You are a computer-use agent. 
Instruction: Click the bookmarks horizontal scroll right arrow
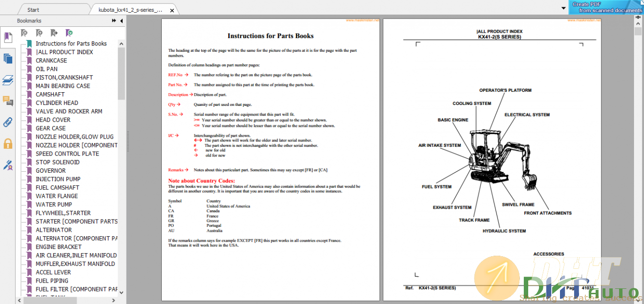click(x=115, y=300)
